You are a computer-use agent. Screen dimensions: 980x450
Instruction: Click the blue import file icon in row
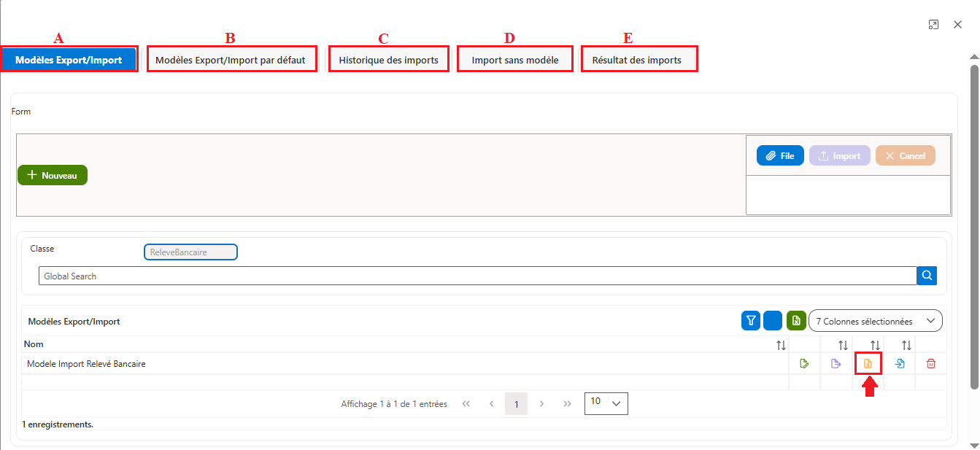[900, 363]
